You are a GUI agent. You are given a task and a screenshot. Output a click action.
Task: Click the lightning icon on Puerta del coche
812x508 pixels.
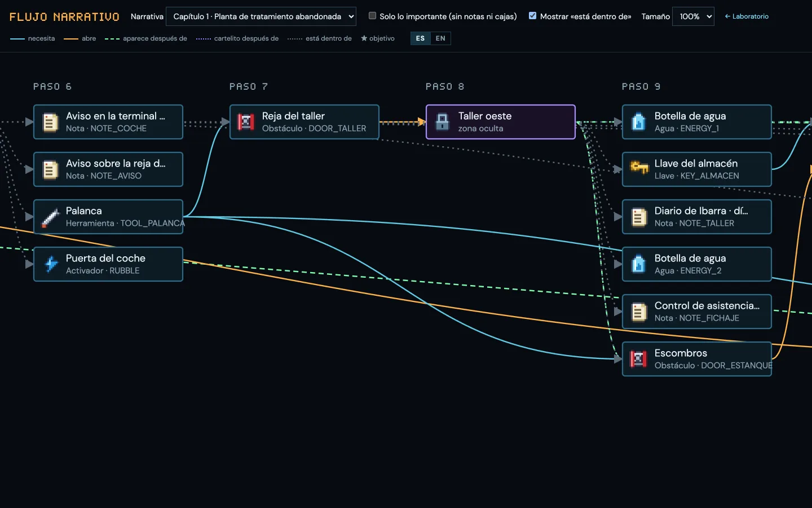click(x=51, y=264)
